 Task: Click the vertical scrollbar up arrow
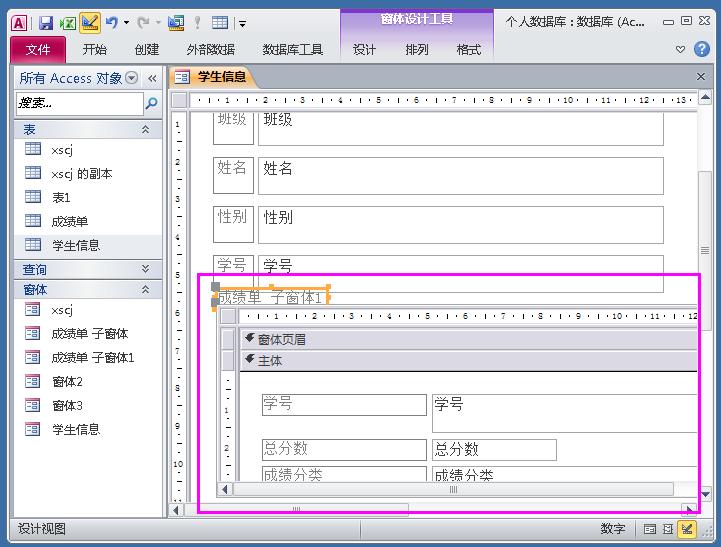click(x=705, y=97)
